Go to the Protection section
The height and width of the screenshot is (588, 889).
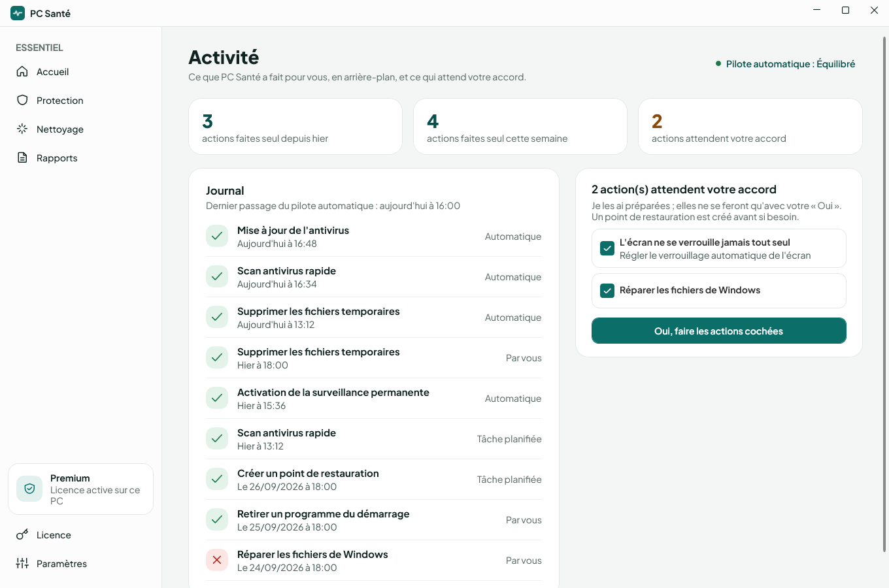tap(80, 101)
